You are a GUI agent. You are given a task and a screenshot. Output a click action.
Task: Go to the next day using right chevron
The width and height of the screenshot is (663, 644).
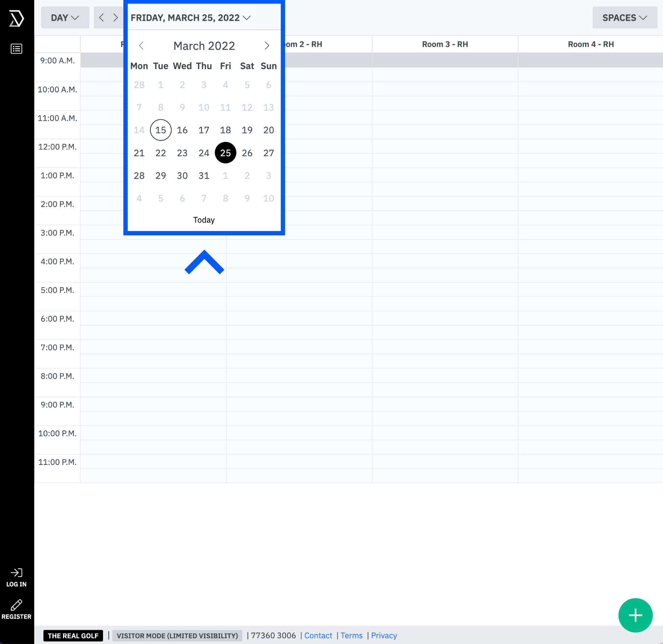[x=115, y=17]
